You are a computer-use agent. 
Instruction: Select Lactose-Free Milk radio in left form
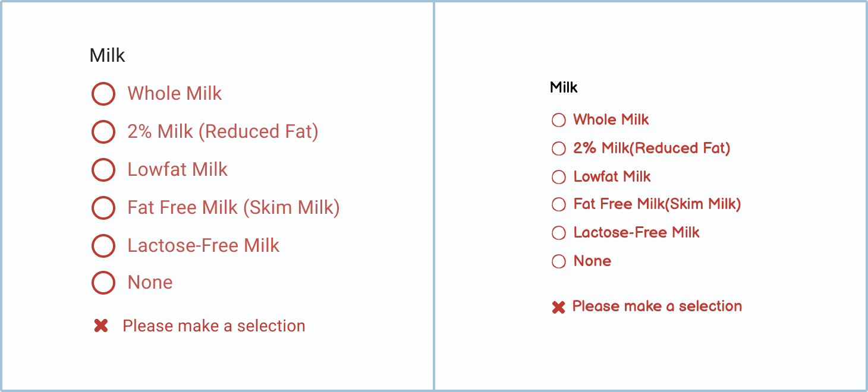(x=103, y=246)
